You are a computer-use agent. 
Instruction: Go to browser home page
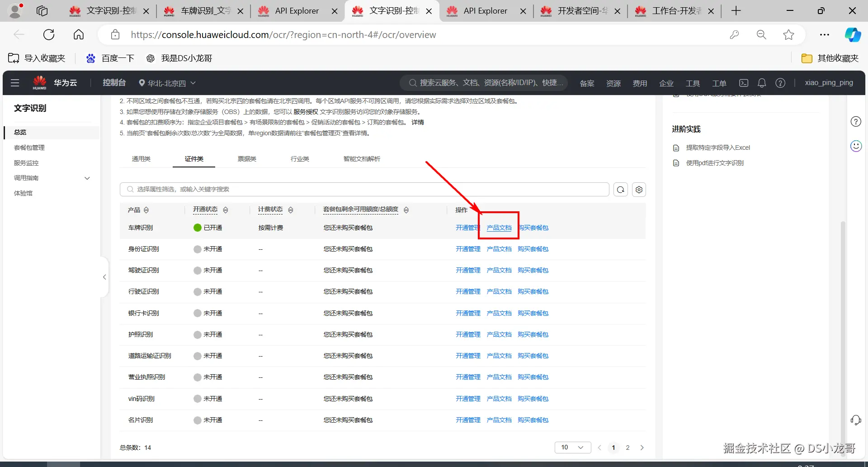[79, 34]
